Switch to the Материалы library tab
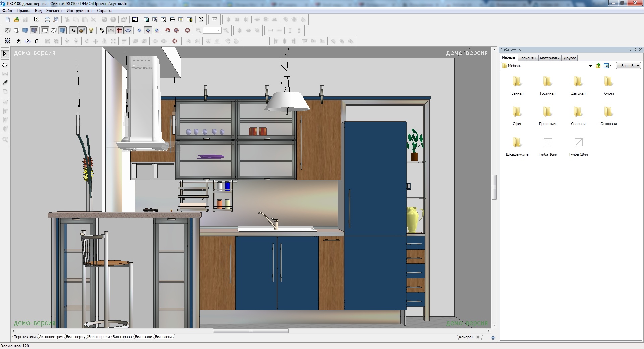Viewport: 644px width, 349px height. point(549,58)
